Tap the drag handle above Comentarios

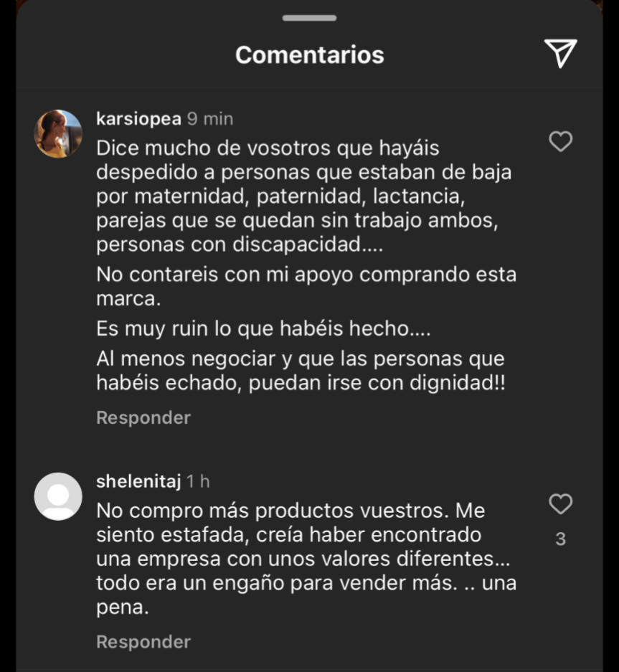click(309, 18)
